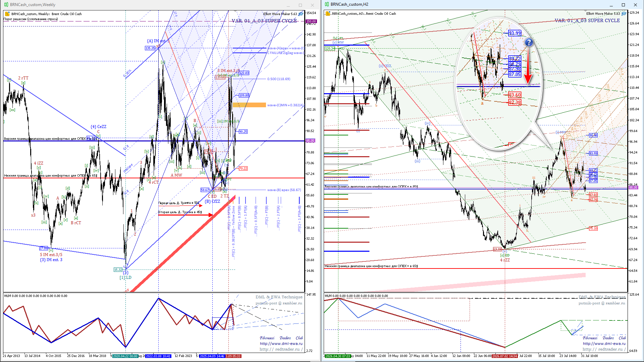The height and width of the screenshot is (362, 644).
Task: Click the WLM indicator label in Weekly subwindow
Action: [36, 296]
